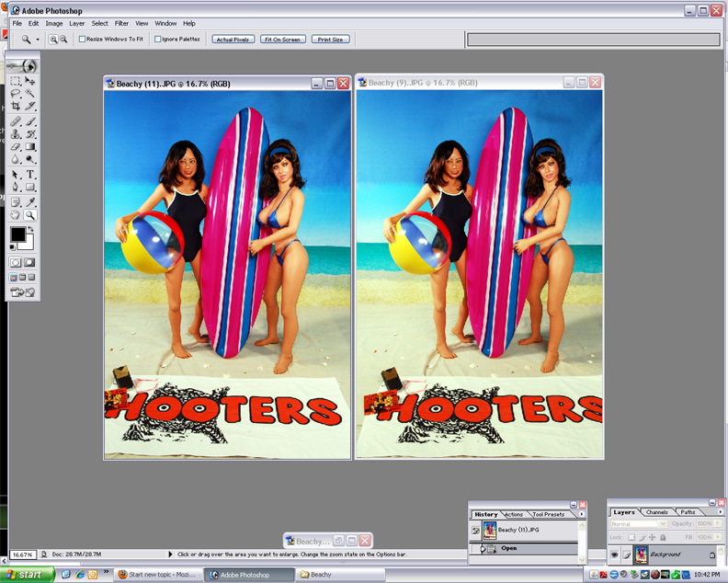The image size is (728, 583).
Task: Select the Type tool
Action: pyautogui.click(x=30, y=174)
